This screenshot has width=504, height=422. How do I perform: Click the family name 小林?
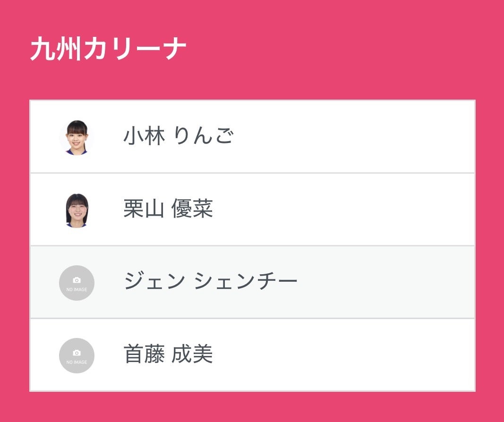(x=144, y=137)
